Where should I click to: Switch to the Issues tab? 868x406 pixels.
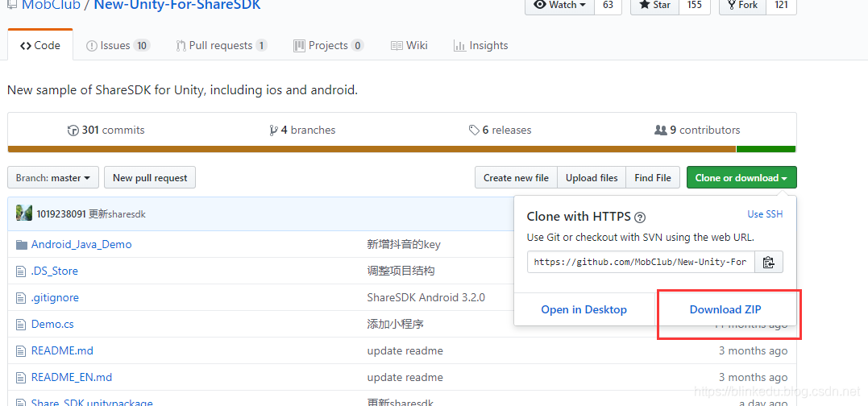118,45
